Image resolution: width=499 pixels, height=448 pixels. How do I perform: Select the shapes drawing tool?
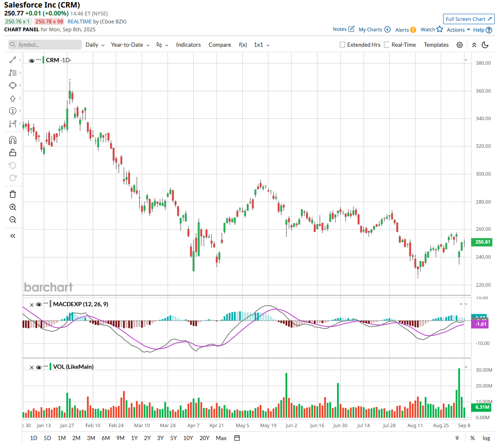tap(13, 86)
